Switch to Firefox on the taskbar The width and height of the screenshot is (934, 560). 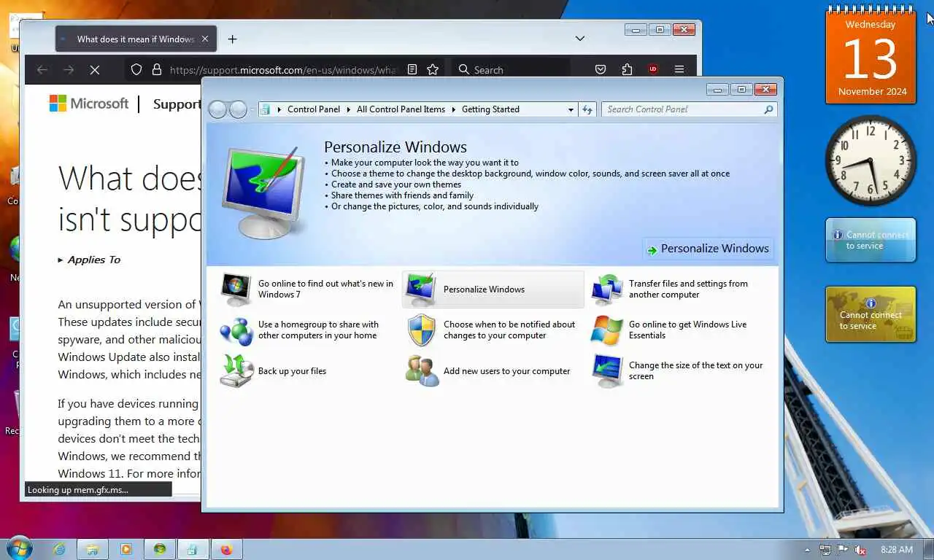[x=226, y=549]
